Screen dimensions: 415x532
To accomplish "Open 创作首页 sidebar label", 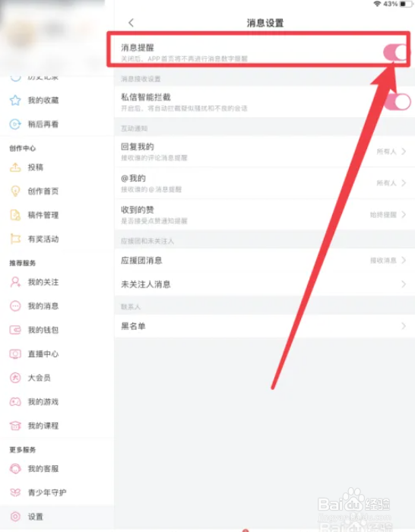I will pyautogui.click(x=43, y=191).
